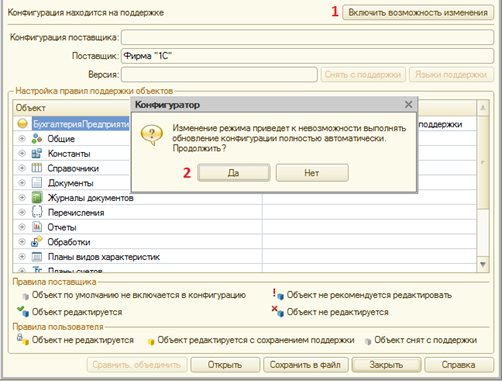Click the tree list scroll down arrow
Image resolution: width=502 pixels, height=381 pixels.
pyautogui.click(x=483, y=264)
